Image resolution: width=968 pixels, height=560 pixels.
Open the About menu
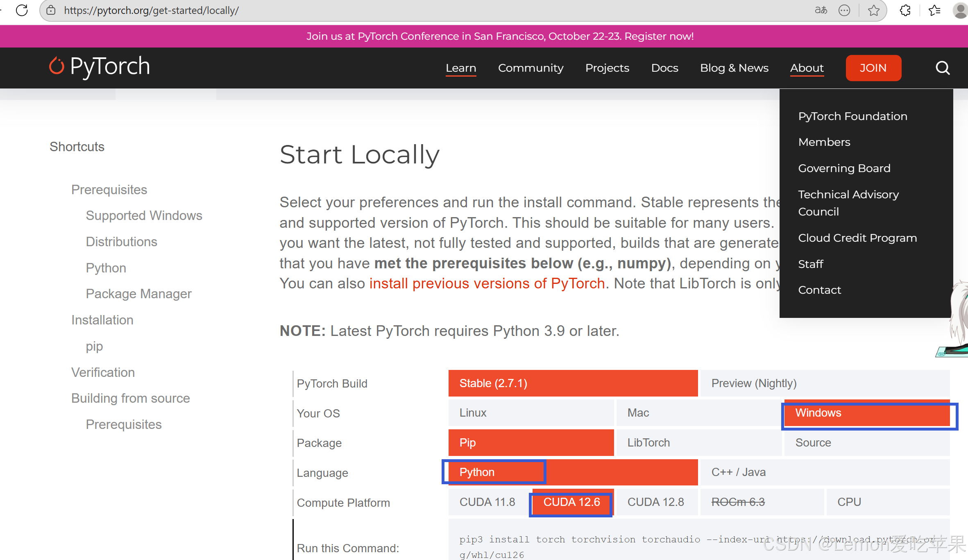tap(807, 68)
